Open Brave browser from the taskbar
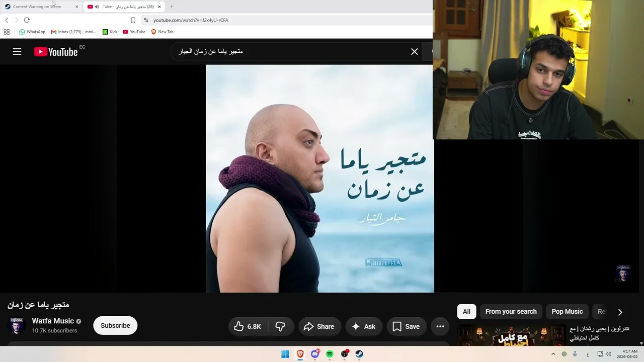The height and width of the screenshot is (362, 644). coord(300,354)
